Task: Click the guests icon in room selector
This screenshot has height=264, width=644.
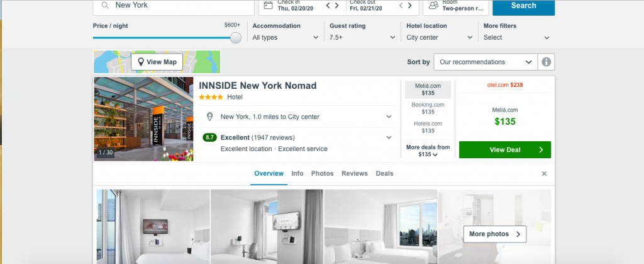Action: pyautogui.click(x=434, y=5)
